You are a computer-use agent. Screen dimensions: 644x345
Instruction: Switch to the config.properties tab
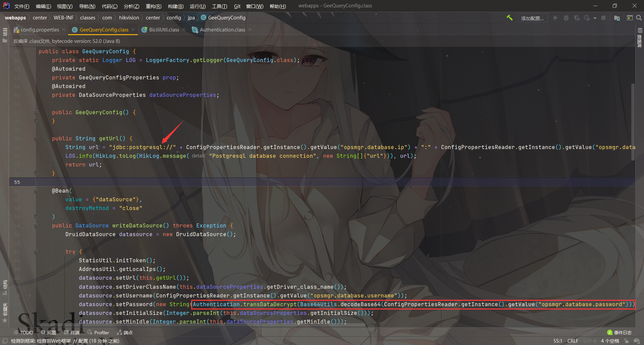(40, 29)
